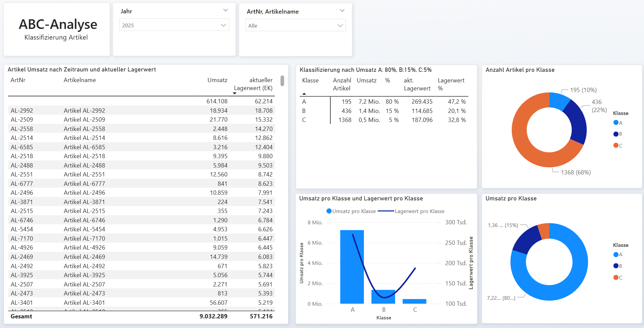Open the Jahr 2025 dropdown

pos(174,25)
